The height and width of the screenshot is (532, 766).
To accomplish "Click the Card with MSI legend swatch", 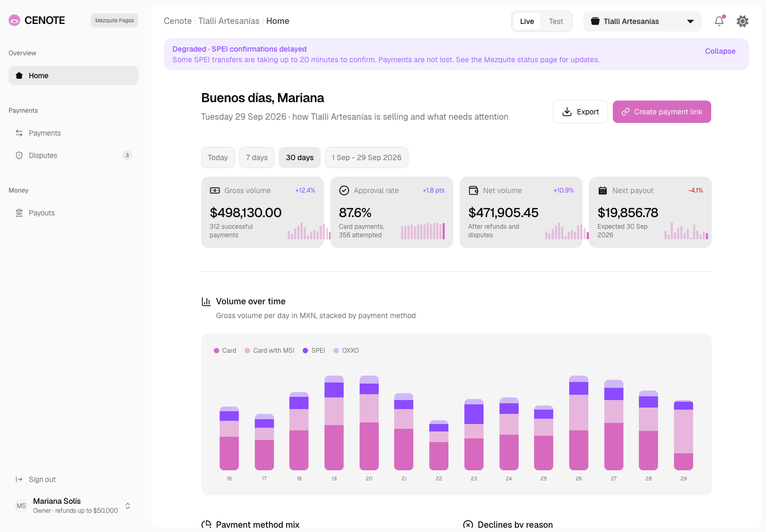I will 247,351.
